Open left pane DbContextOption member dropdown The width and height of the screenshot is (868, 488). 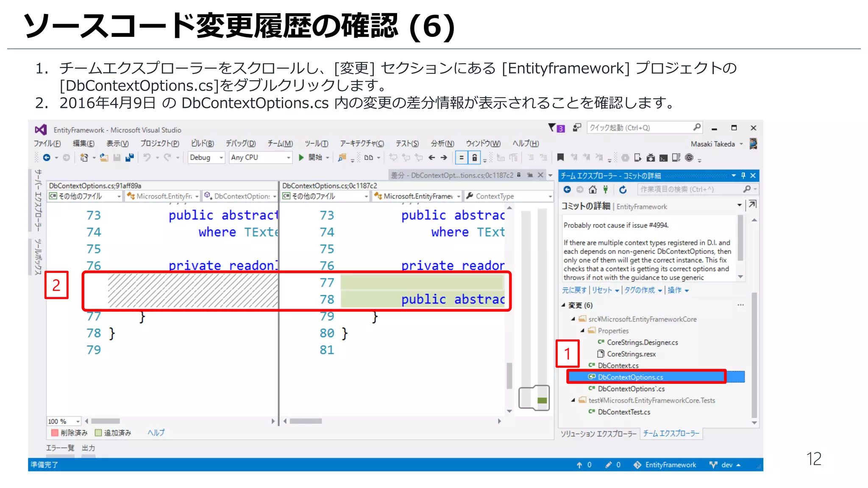(240, 196)
